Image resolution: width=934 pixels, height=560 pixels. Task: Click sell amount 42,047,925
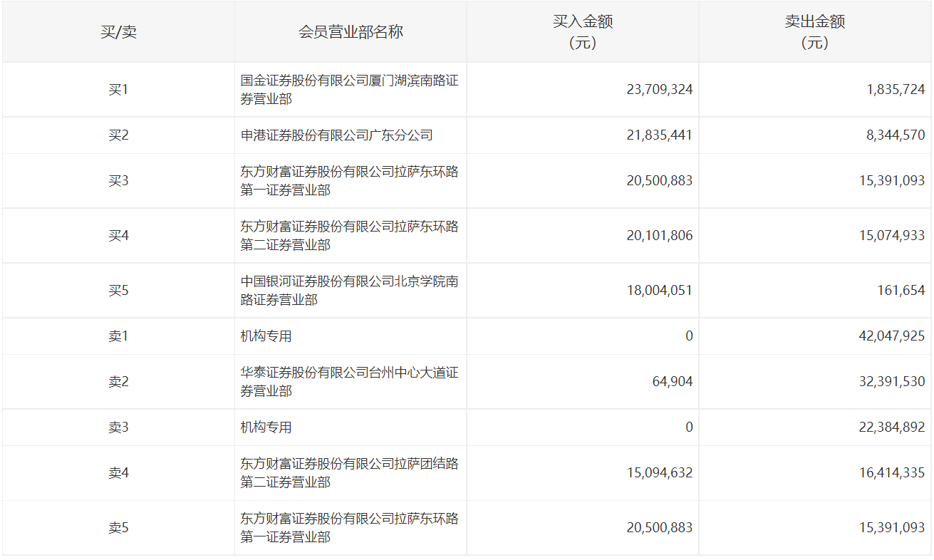coord(892,336)
